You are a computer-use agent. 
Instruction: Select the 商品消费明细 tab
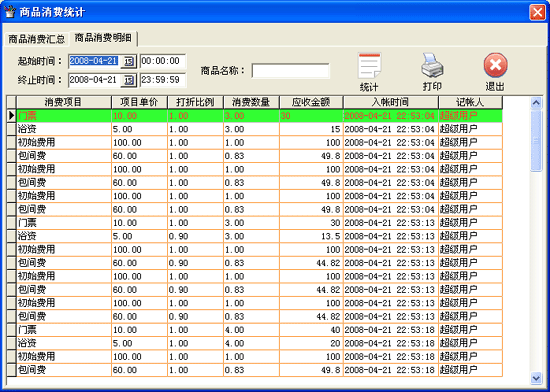coord(103,38)
